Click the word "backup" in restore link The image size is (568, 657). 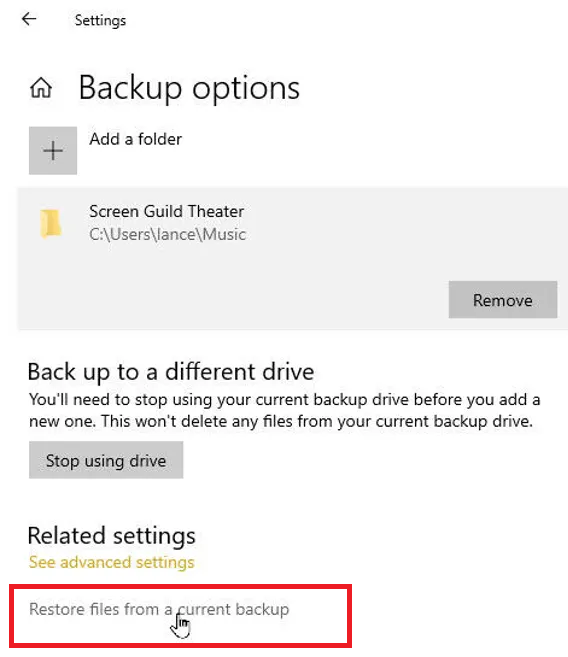(262, 609)
